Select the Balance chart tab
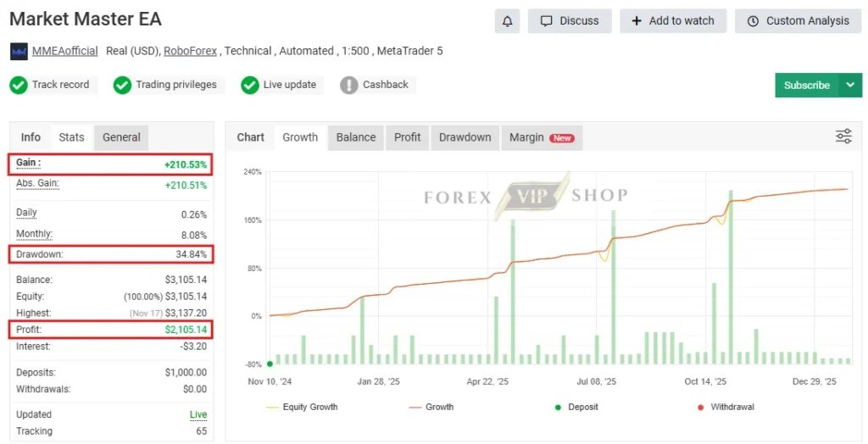This screenshot has width=868, height=444. point(356,137)
